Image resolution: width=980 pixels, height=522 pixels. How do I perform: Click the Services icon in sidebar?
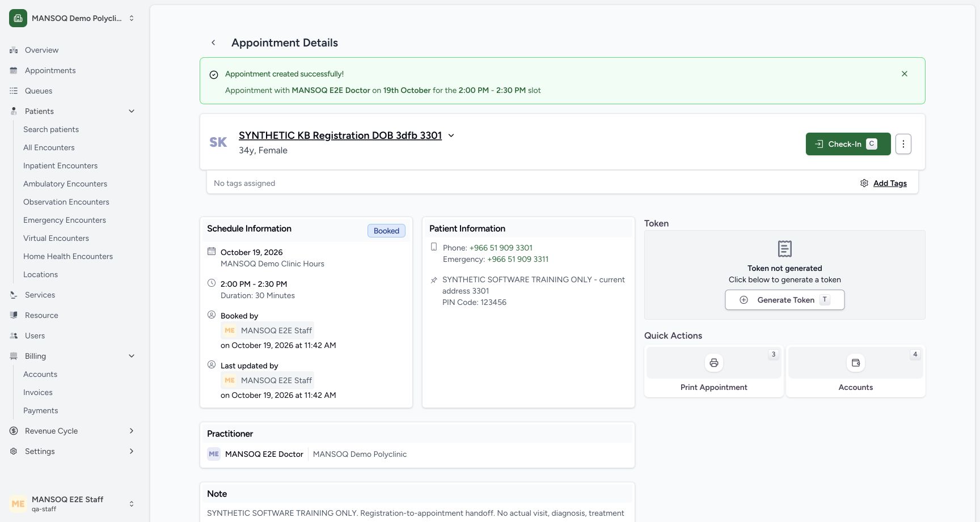click(14, 295)
